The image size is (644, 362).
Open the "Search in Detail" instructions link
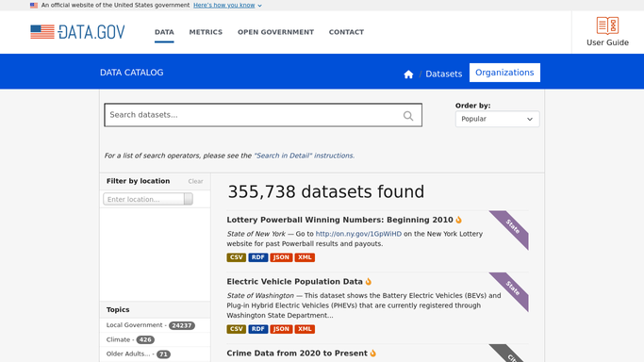[304, 156]
